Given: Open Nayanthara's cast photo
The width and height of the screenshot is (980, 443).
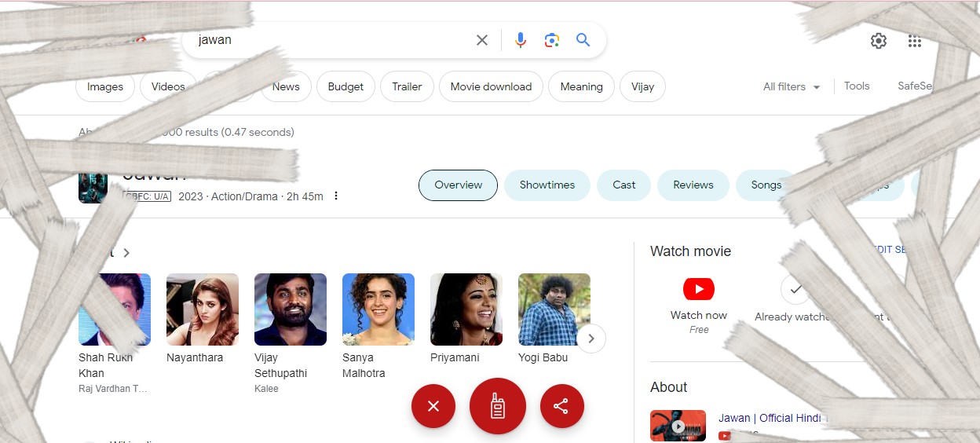Looking at the screenshot, I should (203, 309).
